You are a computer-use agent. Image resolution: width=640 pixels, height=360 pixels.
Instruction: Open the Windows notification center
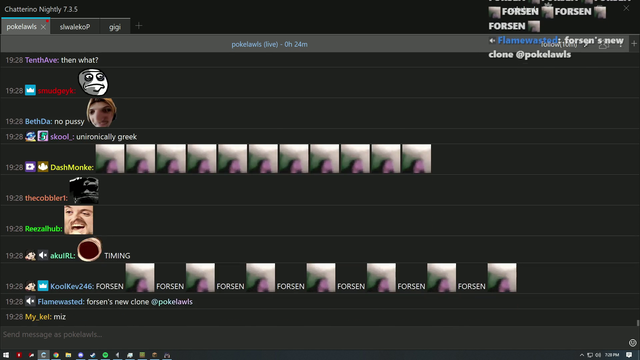629,355
